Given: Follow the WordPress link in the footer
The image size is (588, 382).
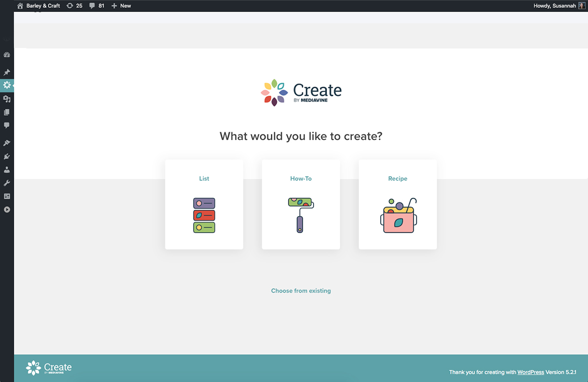Looking at the screenshot, I should 531,372.
